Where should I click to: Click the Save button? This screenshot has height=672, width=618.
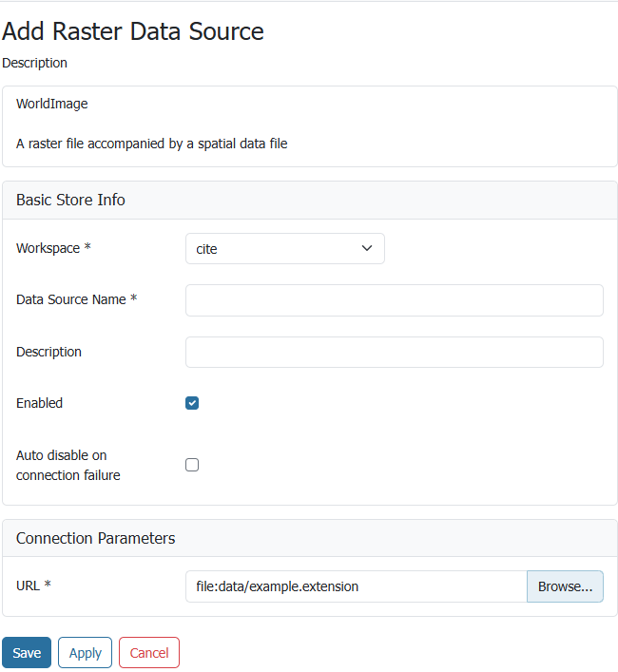pos(27,653)
